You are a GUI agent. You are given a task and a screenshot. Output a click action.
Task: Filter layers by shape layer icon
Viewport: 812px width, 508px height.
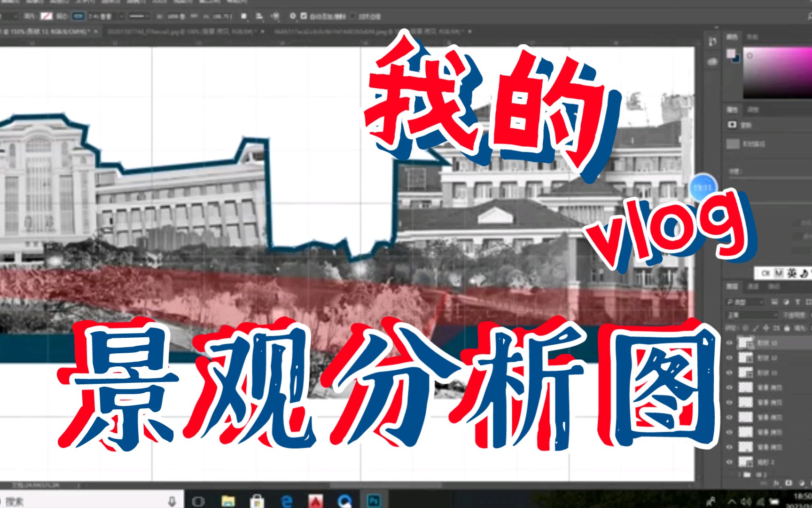pyautogui.click(x=808, y=302)
